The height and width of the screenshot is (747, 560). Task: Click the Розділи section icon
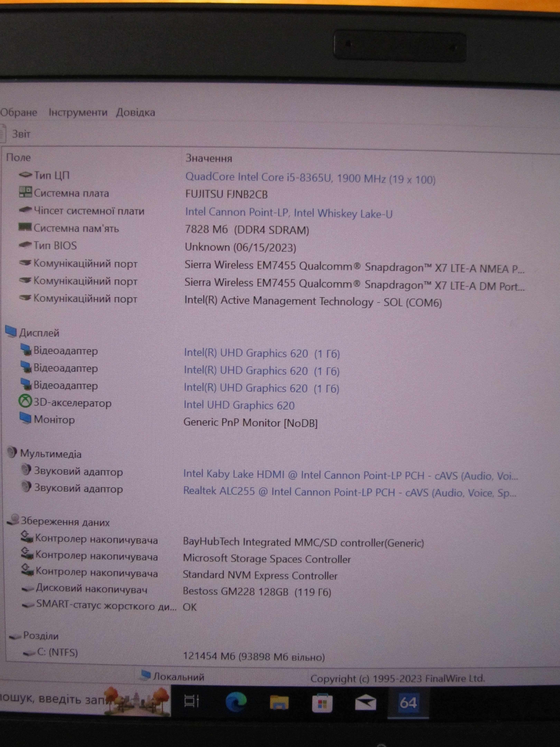pyautogui.click(x=15, y=637)
